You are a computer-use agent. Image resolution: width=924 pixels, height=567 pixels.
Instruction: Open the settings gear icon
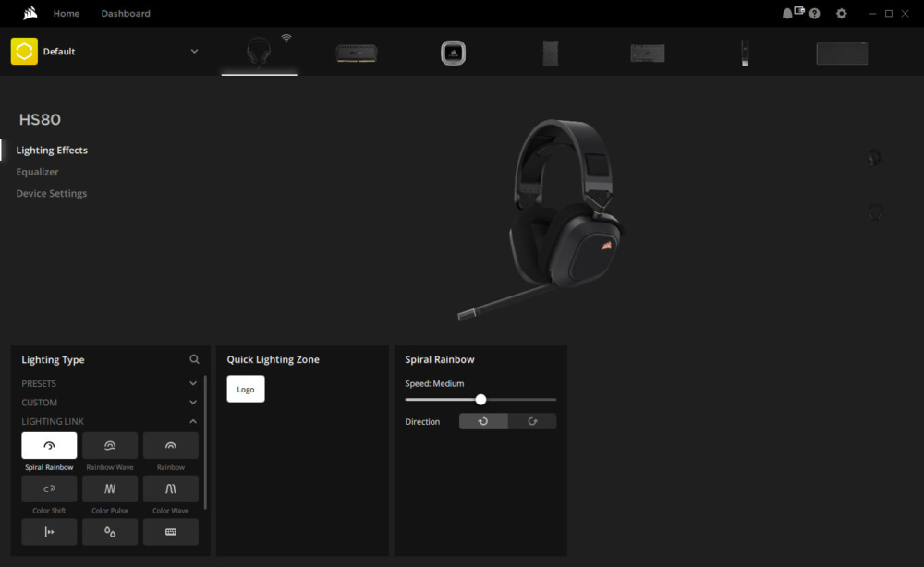[x=842, y=14]
